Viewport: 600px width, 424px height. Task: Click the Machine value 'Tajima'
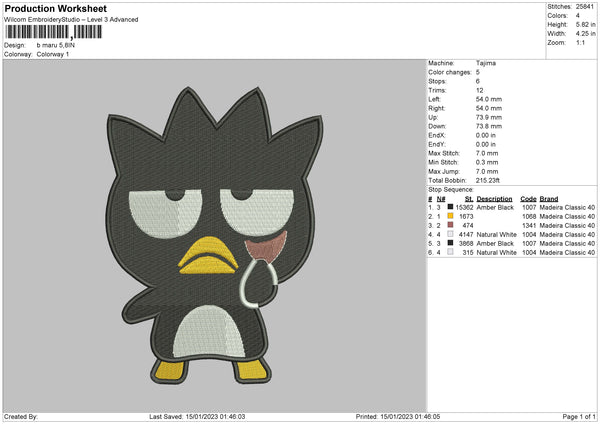pyautogui.click(x=486, y=63)
